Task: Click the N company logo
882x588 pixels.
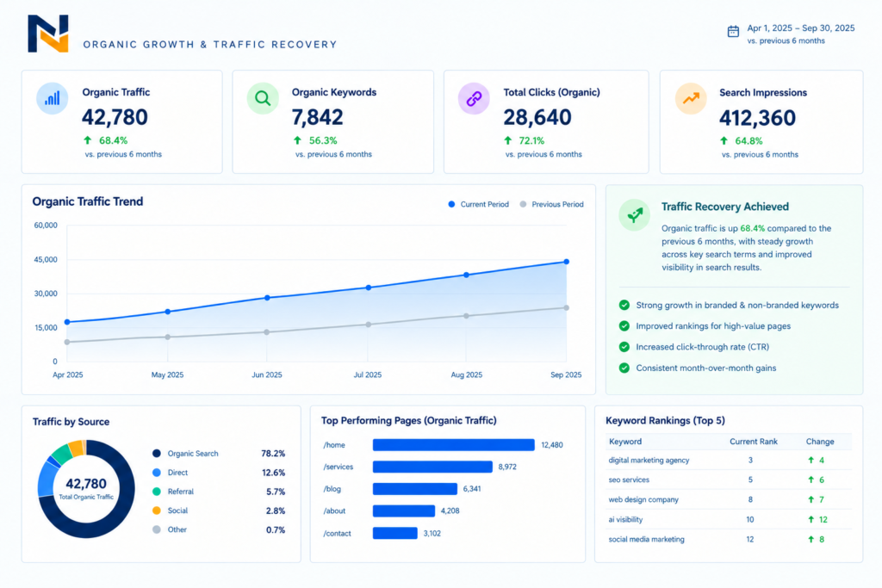Action: [48, 34]
